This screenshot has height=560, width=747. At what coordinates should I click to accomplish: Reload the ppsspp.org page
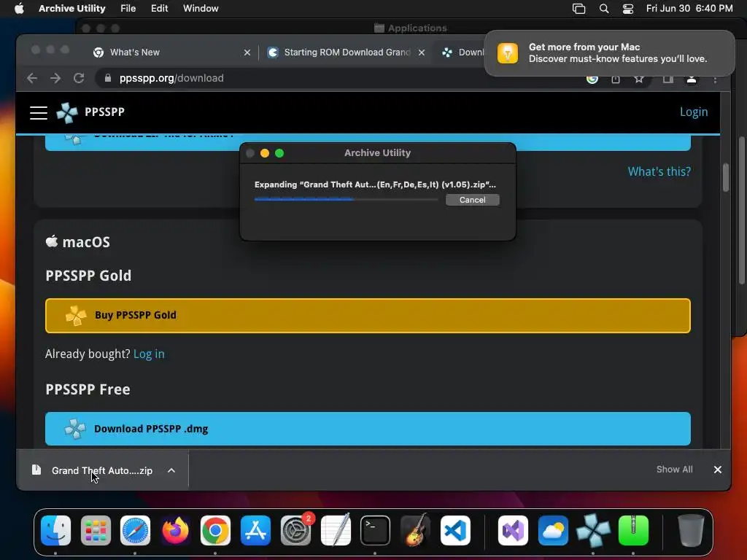click(79, 78)
